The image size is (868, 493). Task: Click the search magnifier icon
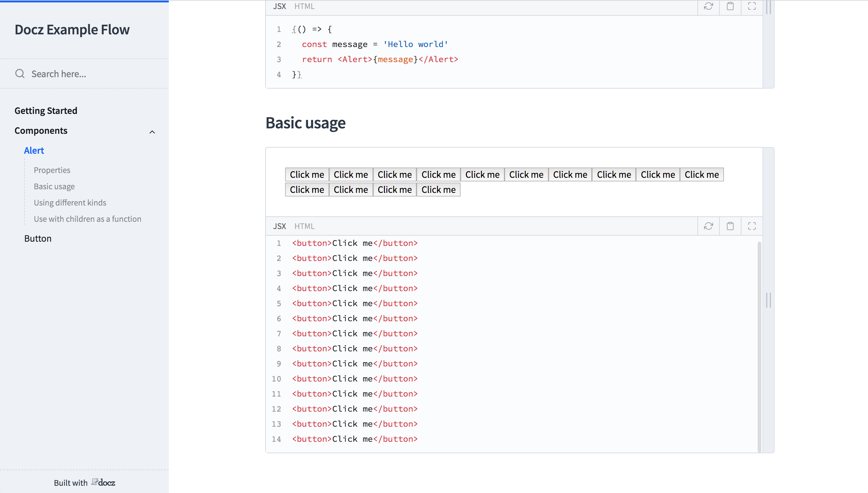click(20, 74)
